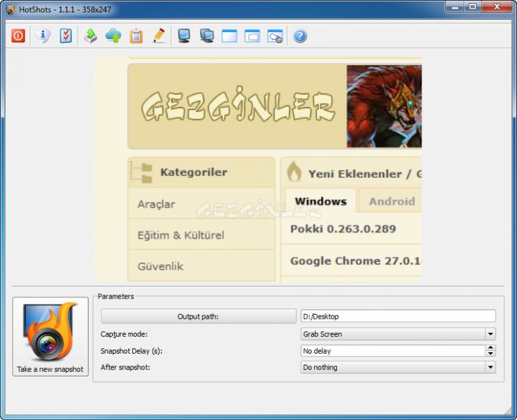Click the snapshot preview image

click(x=258, y=168)
